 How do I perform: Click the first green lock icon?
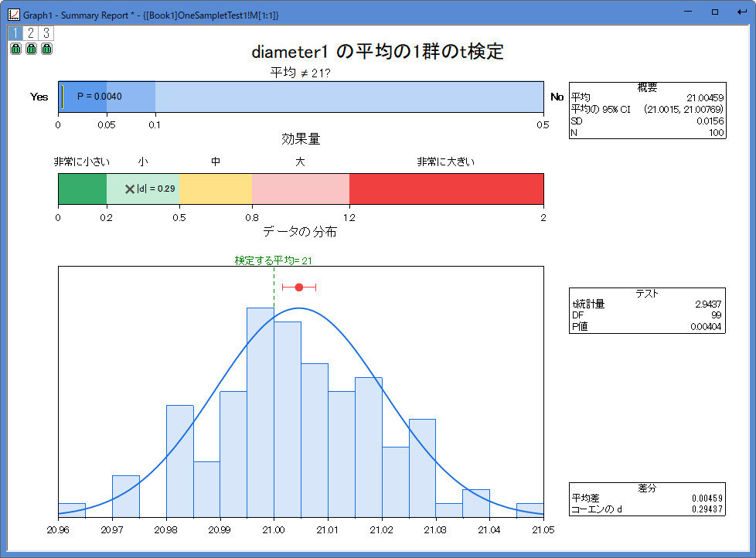[x=15, y=49]
